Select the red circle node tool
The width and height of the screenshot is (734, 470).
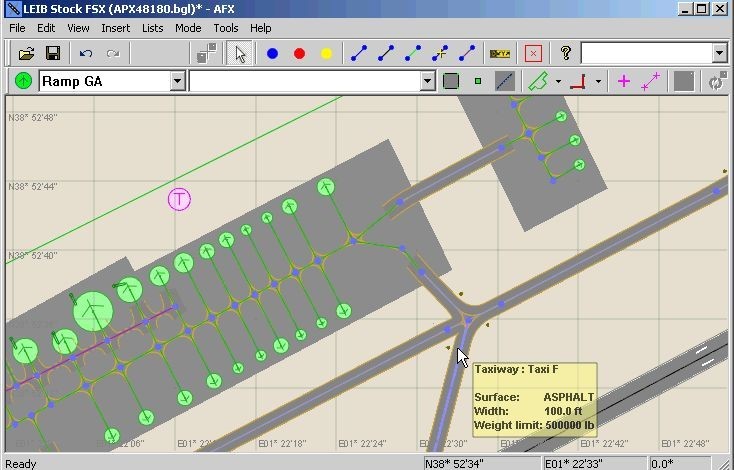pyautogui.click(x=299, y=53)
